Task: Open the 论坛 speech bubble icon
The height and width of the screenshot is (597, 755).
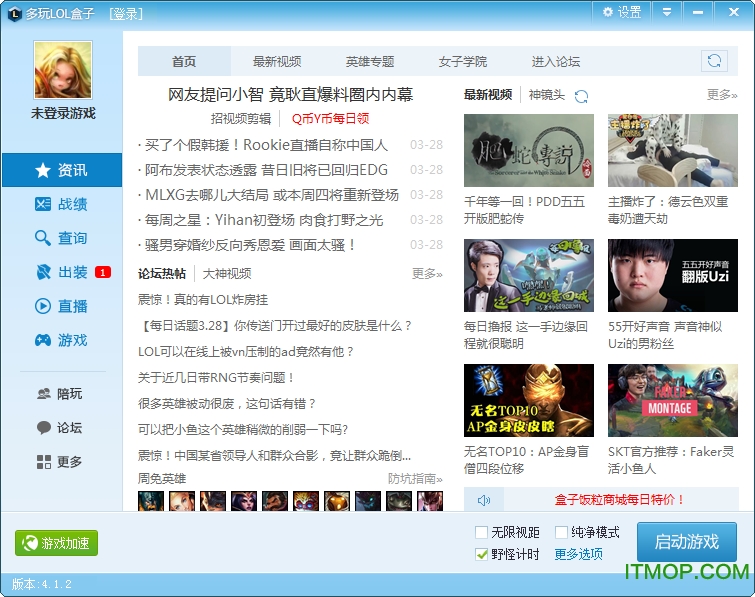Action: [43, 428]
